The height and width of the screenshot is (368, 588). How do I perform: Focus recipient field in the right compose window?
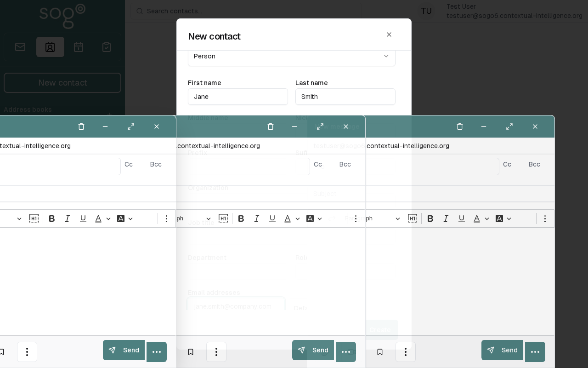pyautogui.click(x=432, y=167)
